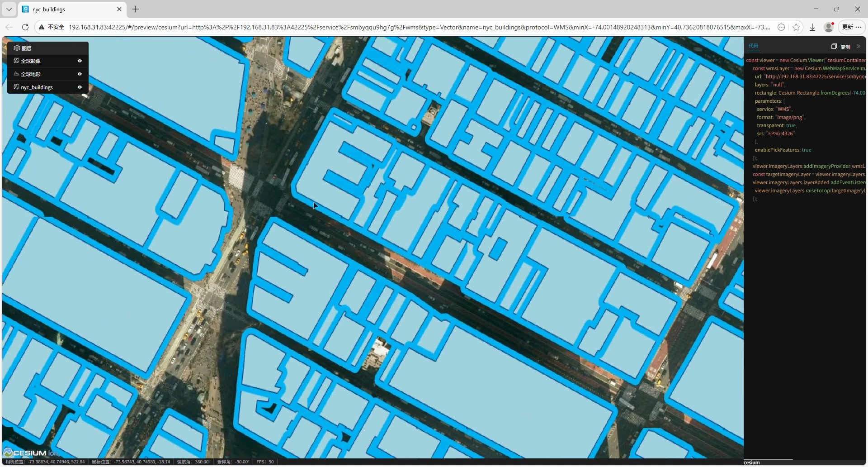Click the 图层 layers stack icon
This screenshot has height=467, width=868.
(17, 48)
